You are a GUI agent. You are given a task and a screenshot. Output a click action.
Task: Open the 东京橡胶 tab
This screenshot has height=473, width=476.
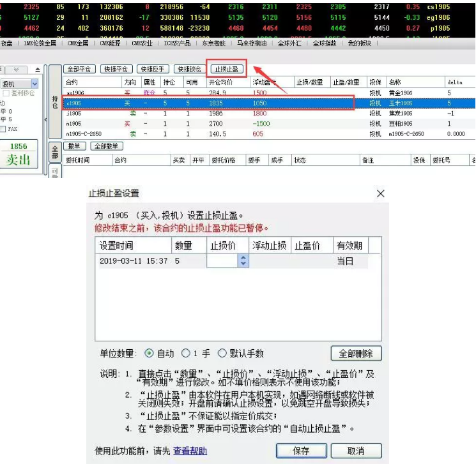pos(213,43)
